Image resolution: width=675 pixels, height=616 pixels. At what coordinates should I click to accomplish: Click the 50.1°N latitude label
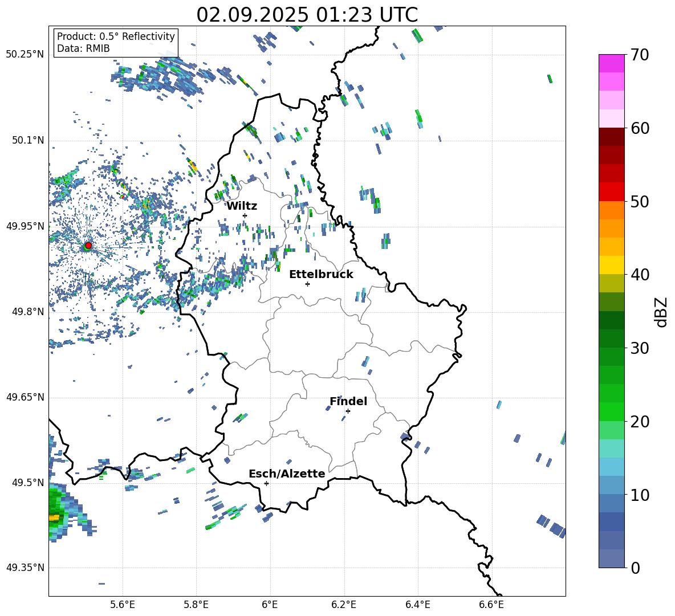tap(28, 140)
